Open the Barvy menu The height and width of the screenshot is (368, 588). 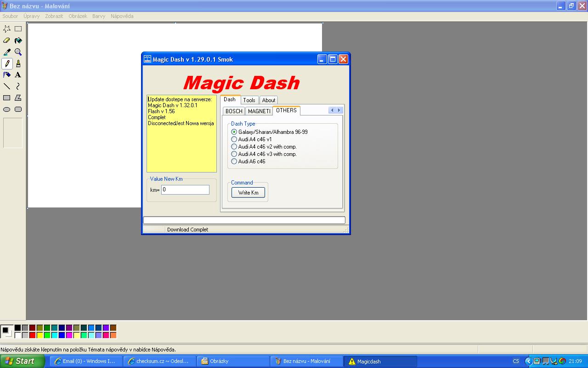pos(99,16)
